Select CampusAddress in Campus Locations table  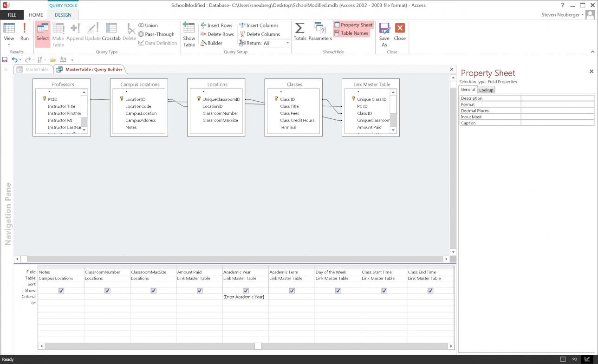click(140, 120)
